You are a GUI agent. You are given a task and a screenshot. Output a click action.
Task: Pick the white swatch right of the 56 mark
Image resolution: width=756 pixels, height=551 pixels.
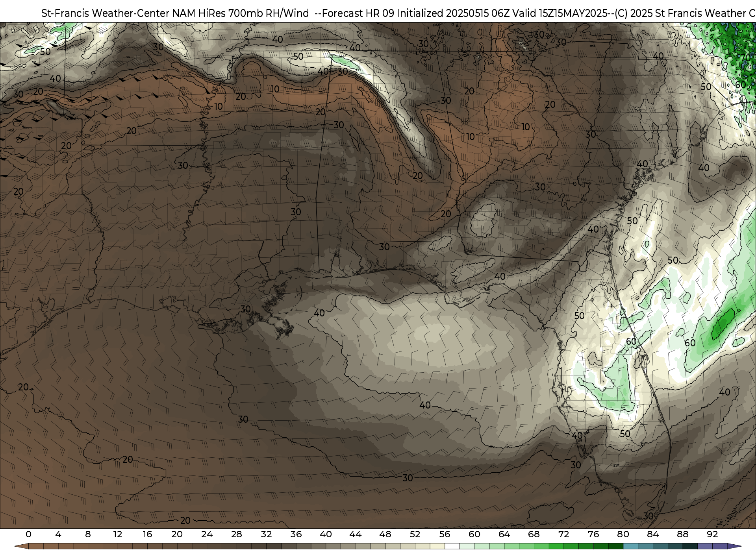click(452, 546)
